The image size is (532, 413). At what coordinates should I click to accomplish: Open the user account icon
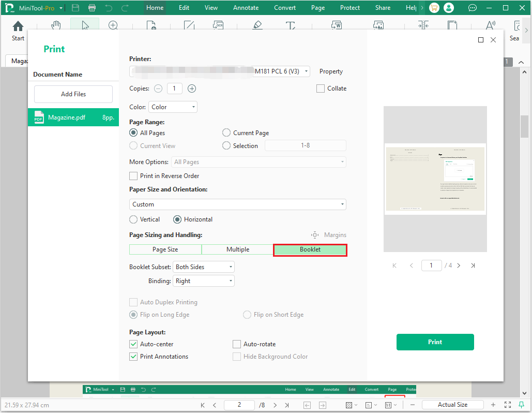click(449, 7)
